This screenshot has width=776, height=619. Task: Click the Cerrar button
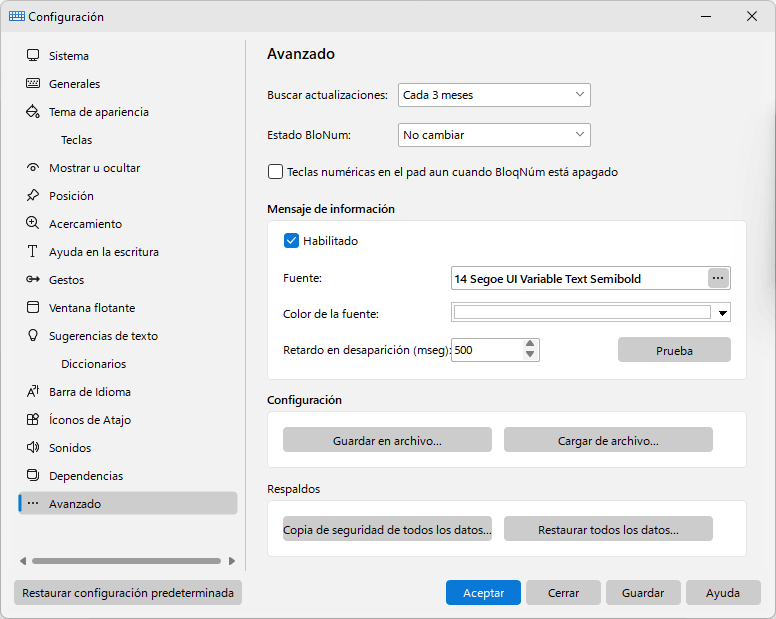[563, 592]
